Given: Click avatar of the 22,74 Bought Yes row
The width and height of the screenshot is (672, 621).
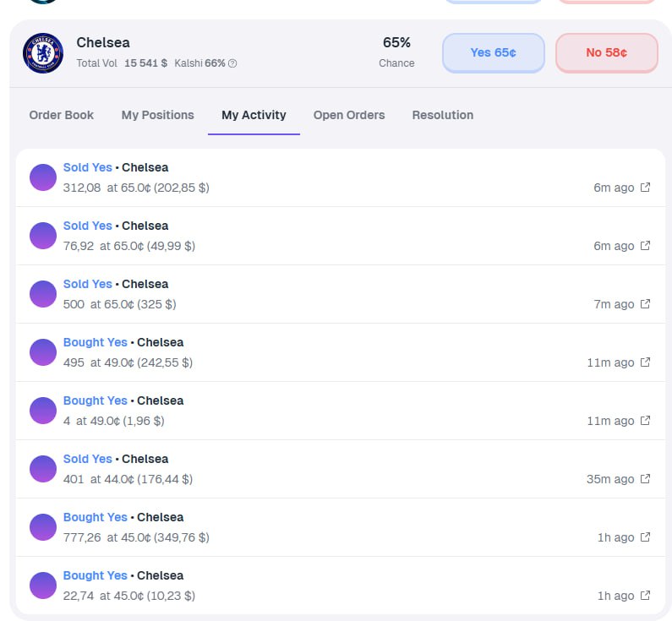Looking at the screenshot, I should click(x=43, y=585).
